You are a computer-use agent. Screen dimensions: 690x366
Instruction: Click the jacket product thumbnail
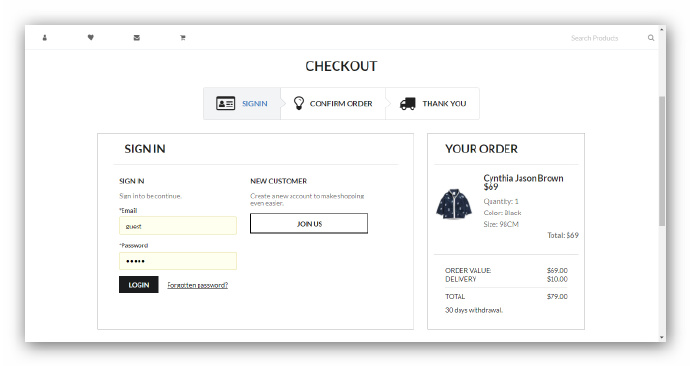(454, 204)
